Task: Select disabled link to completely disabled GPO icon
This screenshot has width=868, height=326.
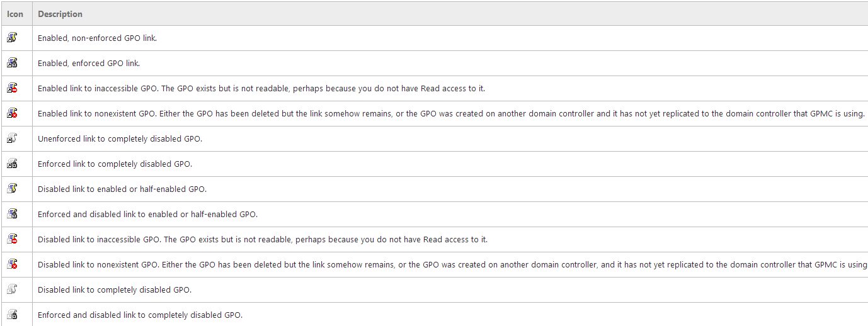Action: tap(12, 289)
